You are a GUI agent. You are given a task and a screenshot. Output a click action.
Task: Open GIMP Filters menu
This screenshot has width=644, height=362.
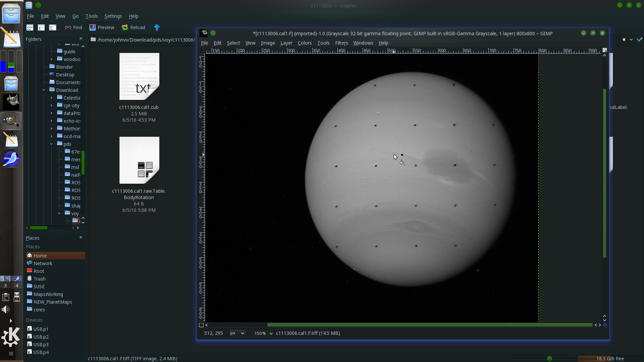click(x=341, y=43)
